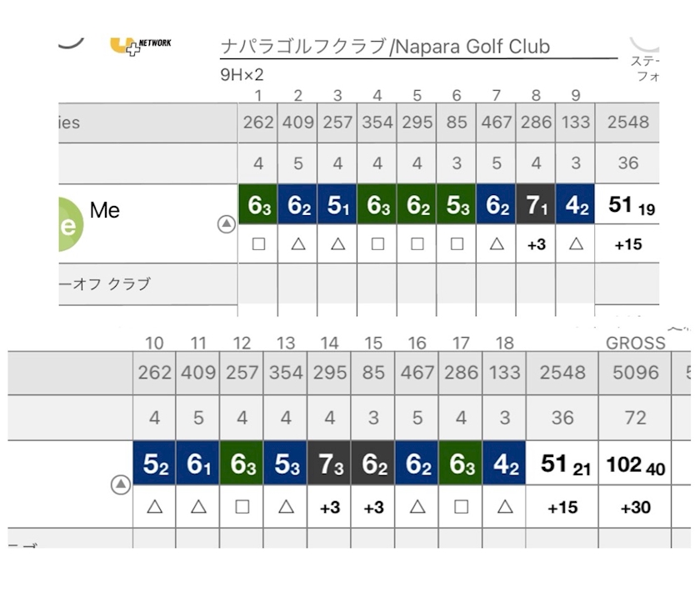Click the blue score cell for hole 9

pyautogui.click(x=576, y=205)
